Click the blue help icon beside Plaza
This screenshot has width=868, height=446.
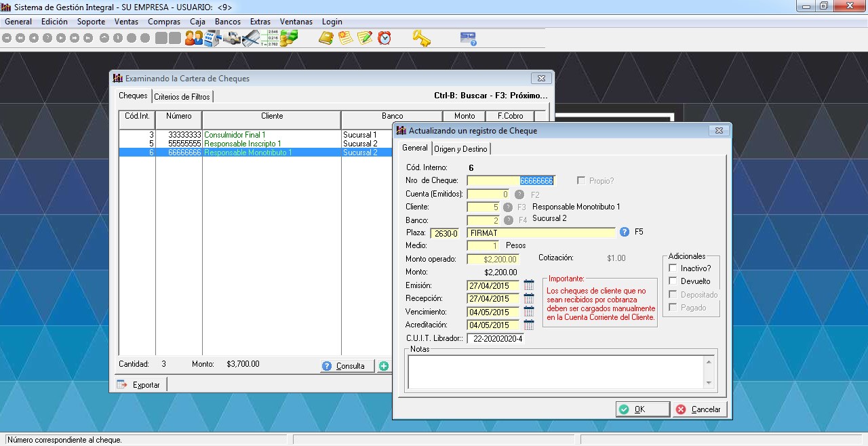625,232
